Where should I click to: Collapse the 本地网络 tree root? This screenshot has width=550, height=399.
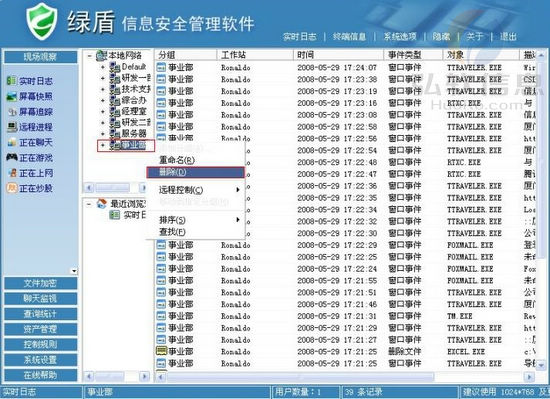(90, 55)
